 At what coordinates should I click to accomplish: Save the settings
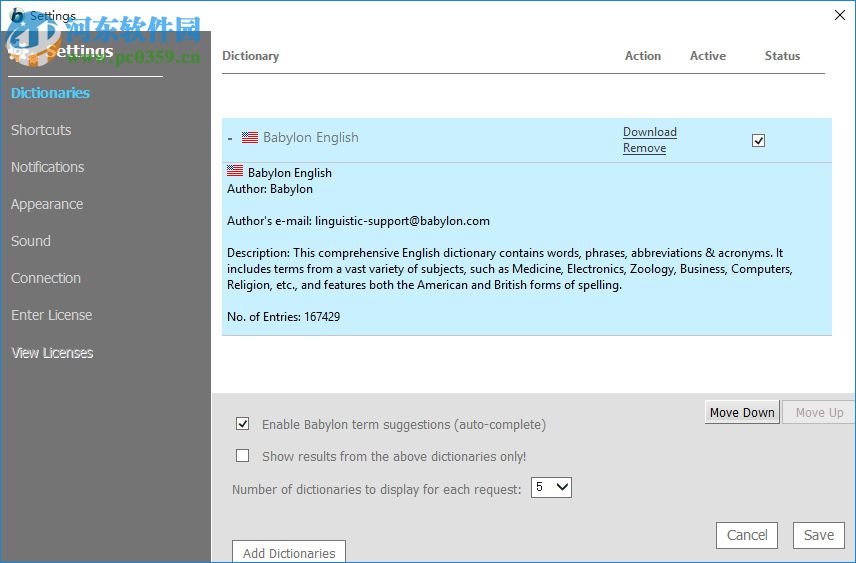(x=819, y=535)
